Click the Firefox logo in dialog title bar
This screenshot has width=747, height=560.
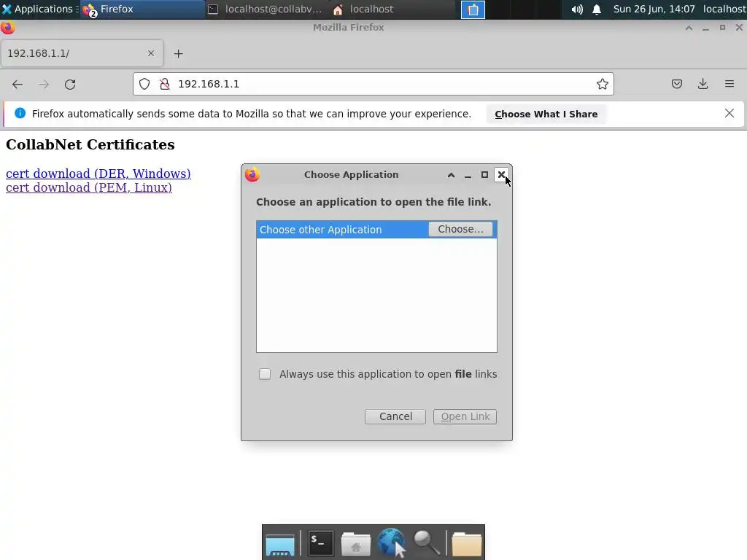coord(252,175)
